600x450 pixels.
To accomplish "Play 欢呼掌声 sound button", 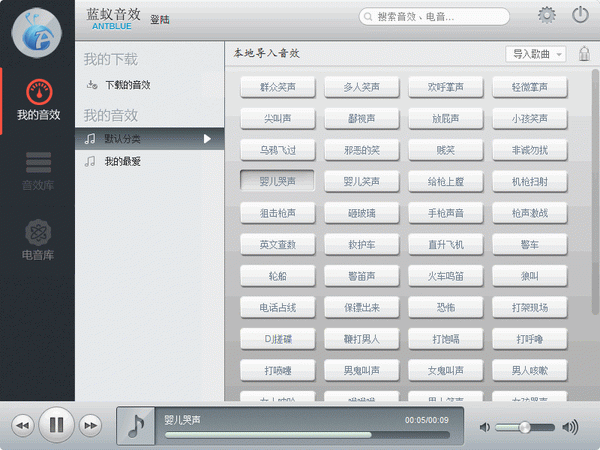I will point(446,87).
